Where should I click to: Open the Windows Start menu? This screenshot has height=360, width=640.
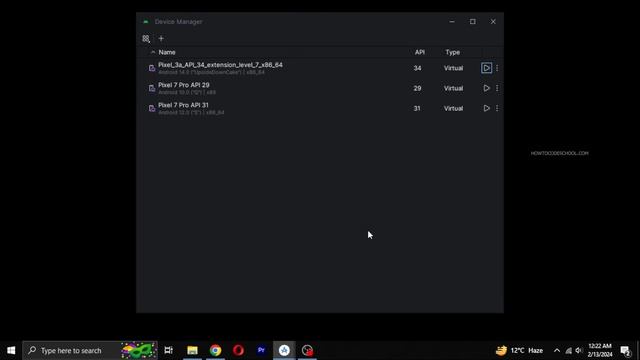pos(11,350)
